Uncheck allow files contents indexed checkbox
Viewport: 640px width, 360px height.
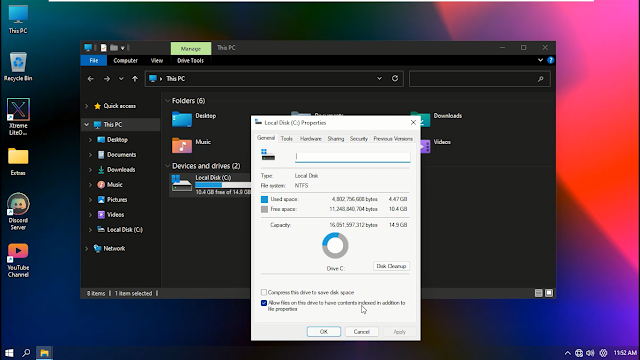264,303
